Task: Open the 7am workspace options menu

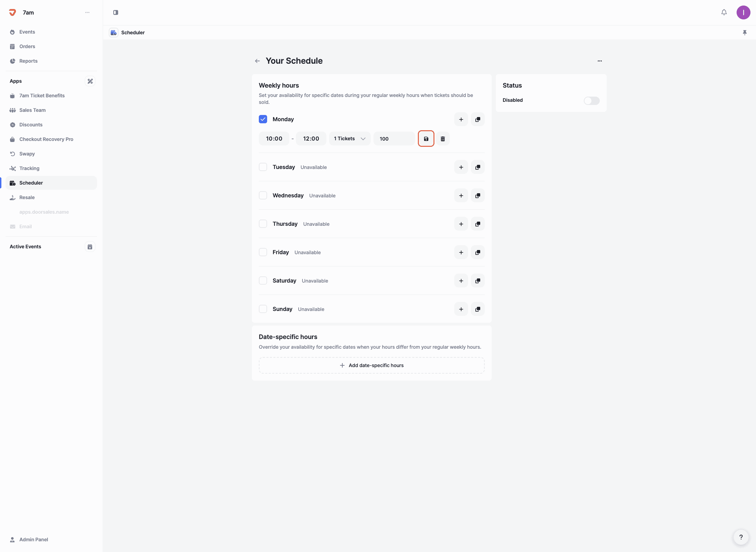Action: pyautogui.click(x=87, y=12)
